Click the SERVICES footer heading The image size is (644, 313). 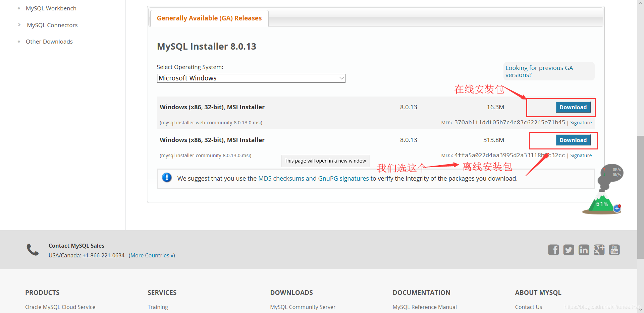click(162, 293)
